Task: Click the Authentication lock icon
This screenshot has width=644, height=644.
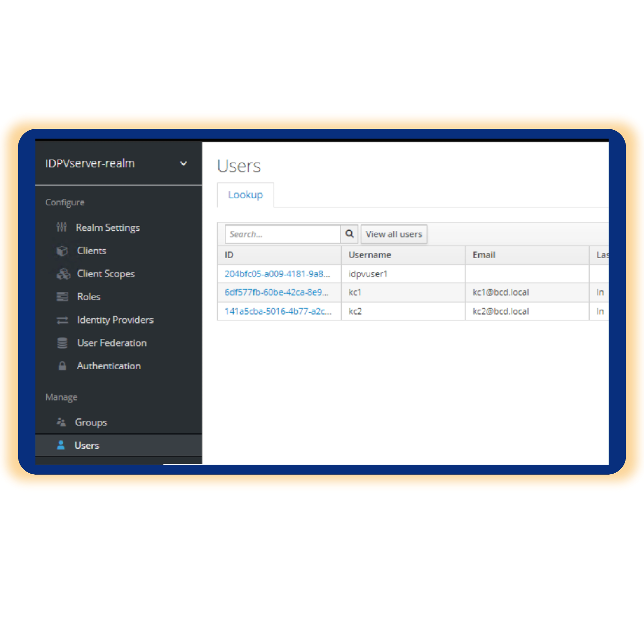Action: 62,366
